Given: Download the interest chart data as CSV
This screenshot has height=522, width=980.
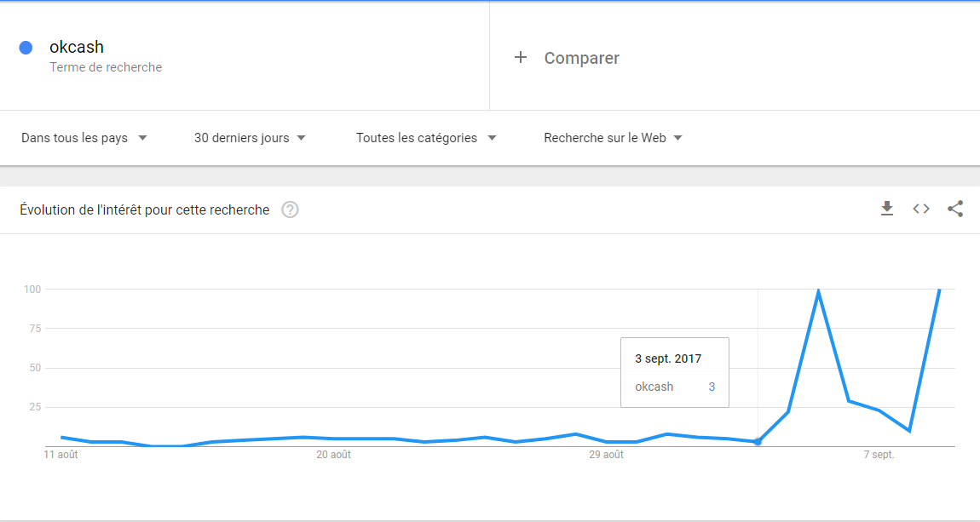Looking at the screenshot, I should (887, 209).
